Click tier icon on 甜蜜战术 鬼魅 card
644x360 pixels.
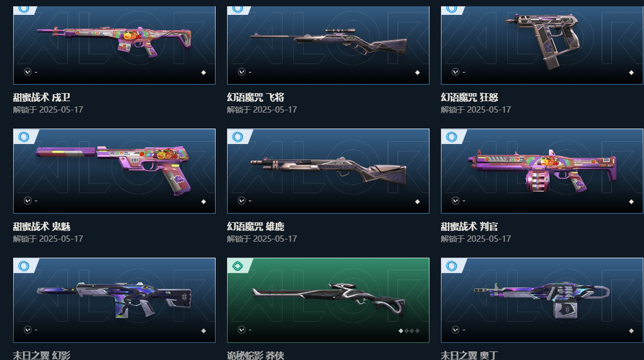coord(24,136)
